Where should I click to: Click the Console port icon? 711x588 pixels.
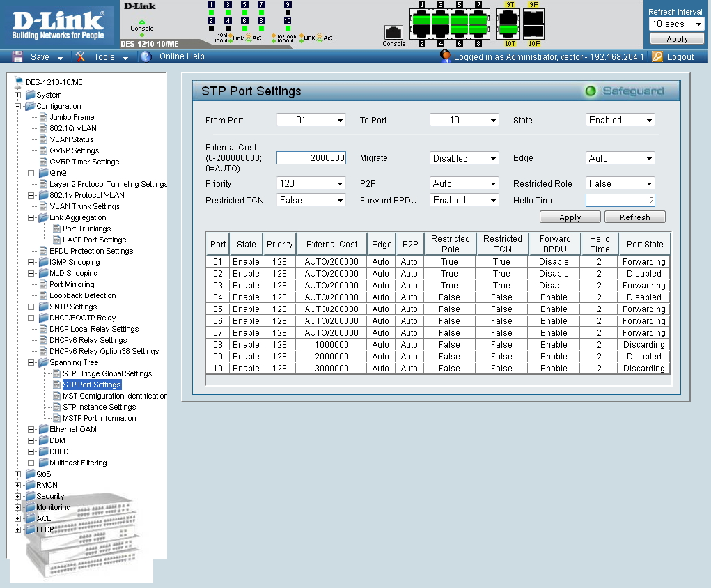pyautogui.click(x=393, y=32)
